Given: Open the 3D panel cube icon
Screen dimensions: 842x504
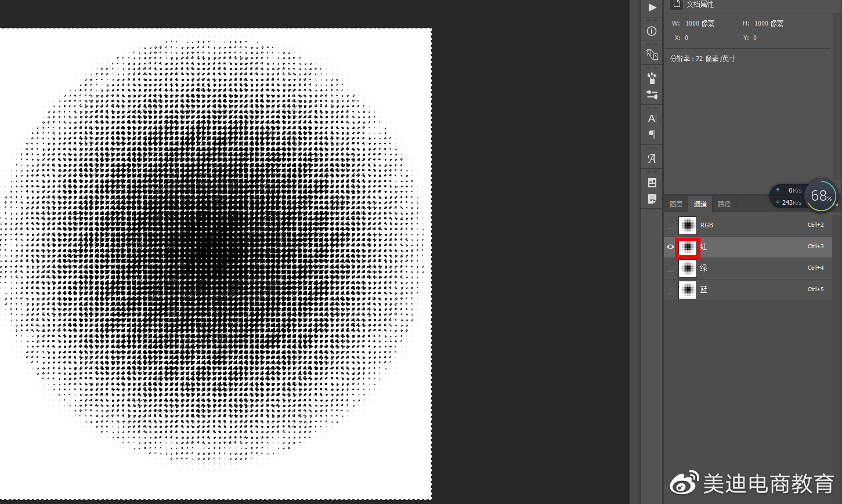Looking at the screenshot, I should tap(652, 55).
